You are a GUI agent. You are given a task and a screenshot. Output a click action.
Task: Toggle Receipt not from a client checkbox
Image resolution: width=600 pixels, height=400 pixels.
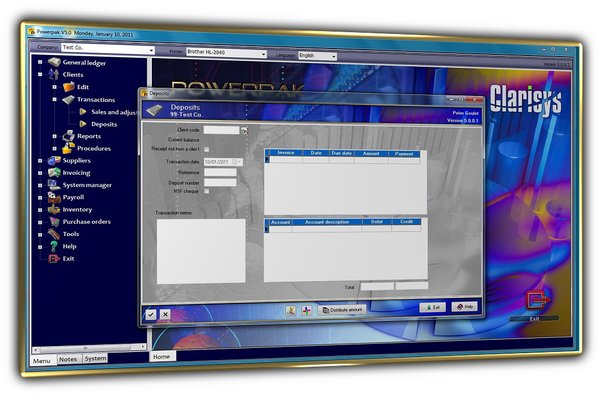point(207,149)
